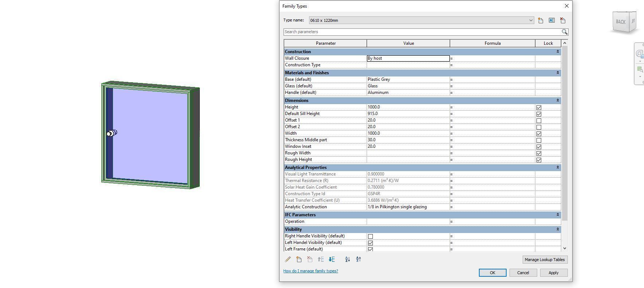Screen dimensions: 644x288
Task: Collapse the Analytical Properties section
Action: 557,167
